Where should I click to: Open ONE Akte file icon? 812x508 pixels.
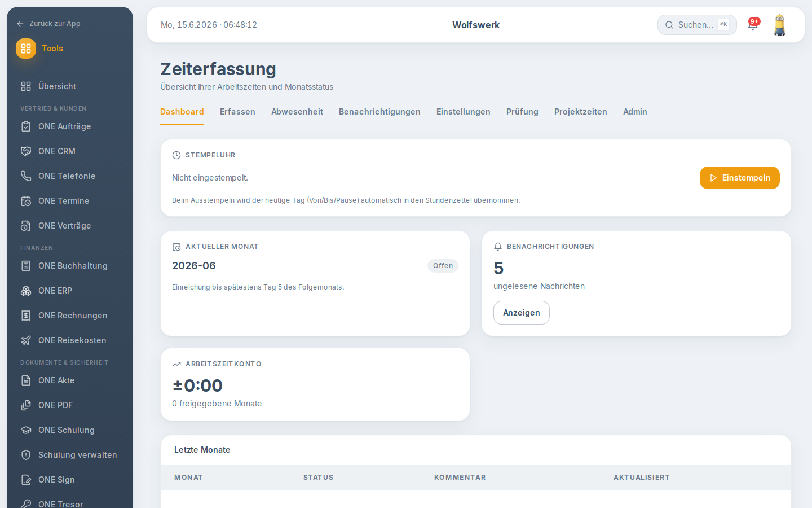[x=26, y=380]
